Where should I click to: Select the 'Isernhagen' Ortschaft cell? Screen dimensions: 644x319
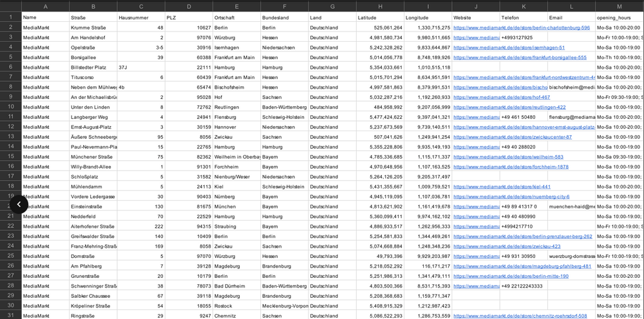click(236, 48)
